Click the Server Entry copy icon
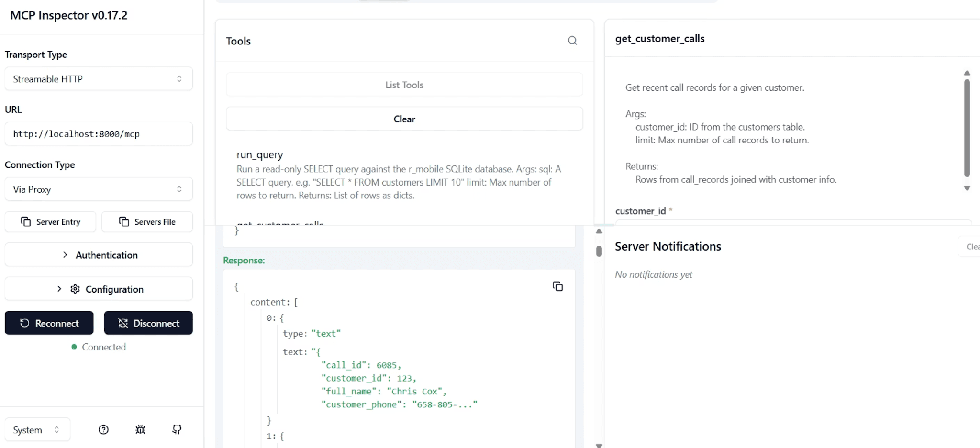Image resolution: width=980 pixels, height=448 pixels. tap(26, 221)
